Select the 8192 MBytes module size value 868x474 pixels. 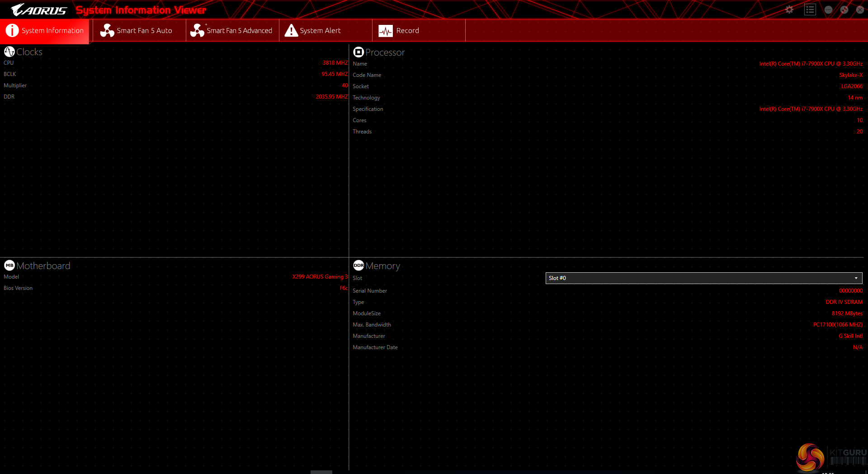[847, 313]
